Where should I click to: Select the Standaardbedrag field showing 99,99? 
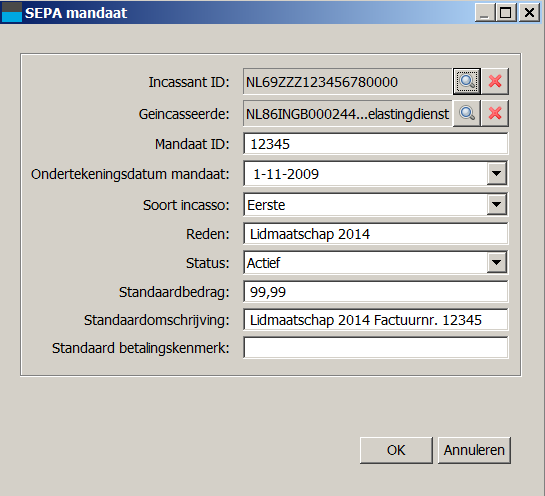click(375, 291)
